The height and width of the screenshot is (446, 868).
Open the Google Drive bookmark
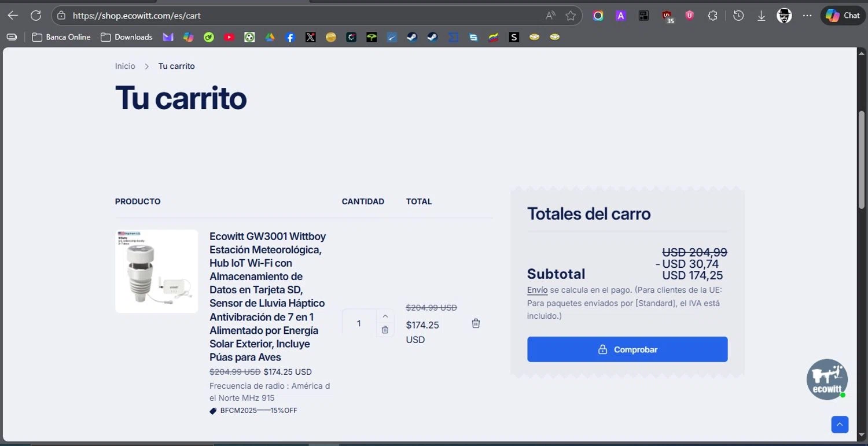pos(270,37)
